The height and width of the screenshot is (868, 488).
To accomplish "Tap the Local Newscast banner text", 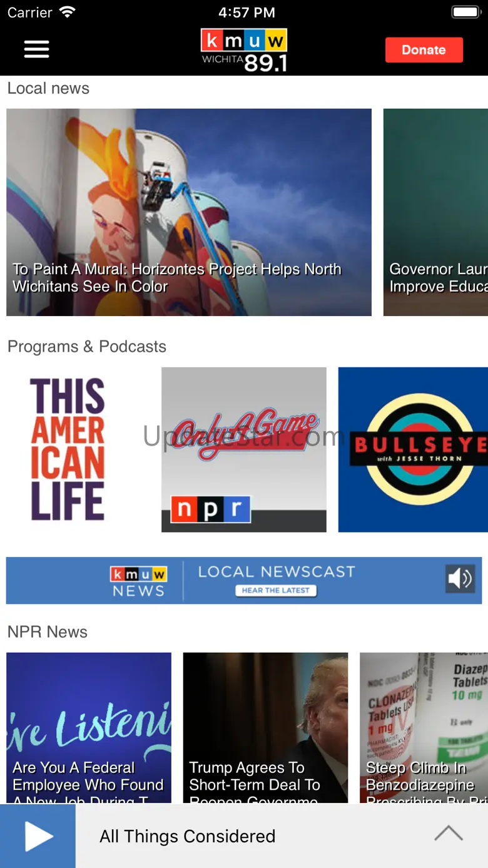I will pos(277,571).
